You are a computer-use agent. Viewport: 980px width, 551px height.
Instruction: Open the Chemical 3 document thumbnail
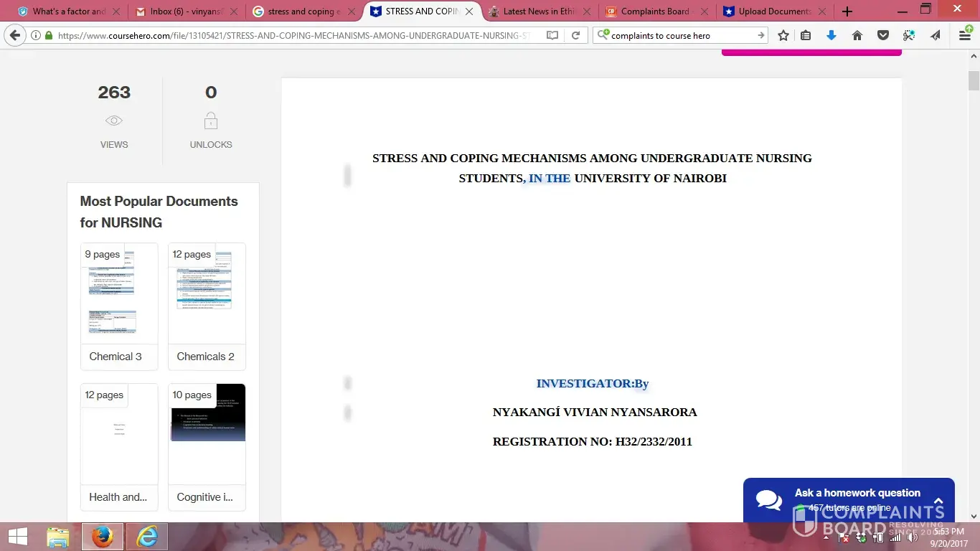pos(119,294)
